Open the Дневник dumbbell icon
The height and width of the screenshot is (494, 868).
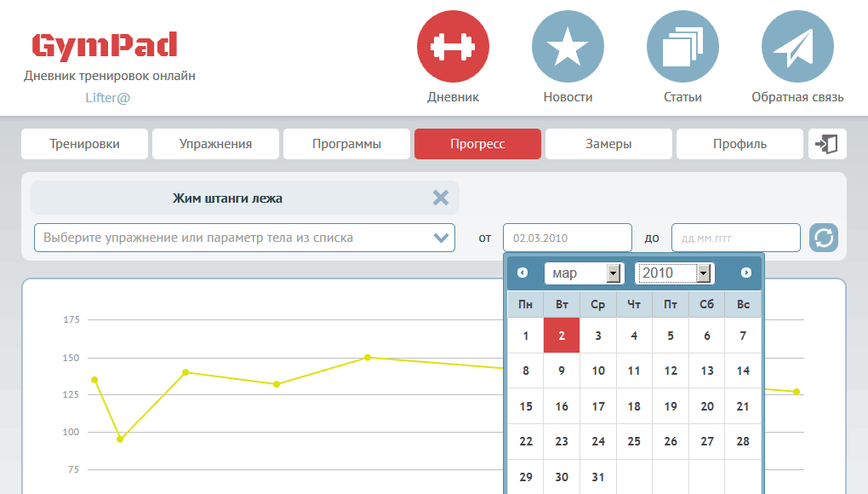[x=453, y=47]
